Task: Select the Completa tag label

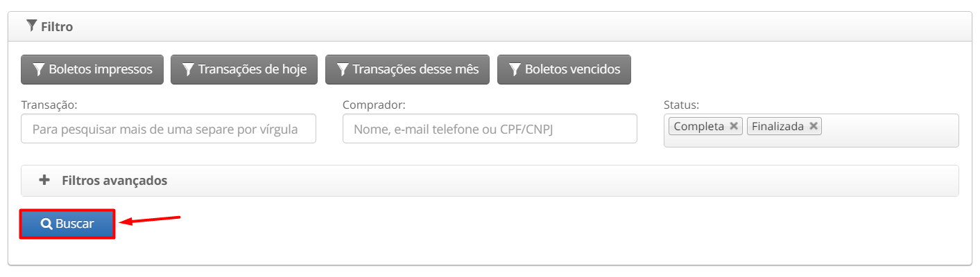Action: 699,126
